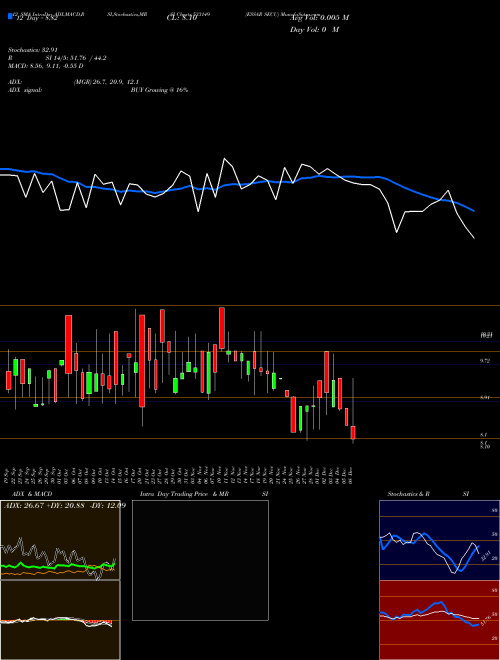Click the ADX signal: label
The width and height of the screenshot is (500, 660).
(x=25, y=90)
